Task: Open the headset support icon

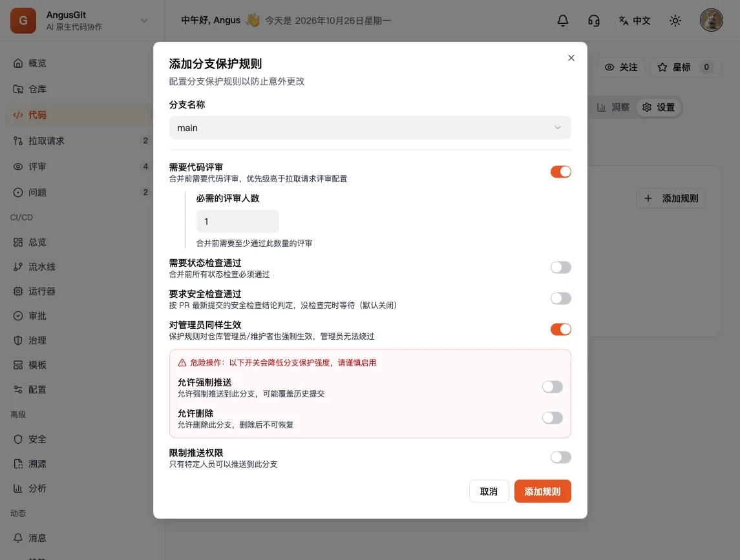Action: tap(594, 20)
